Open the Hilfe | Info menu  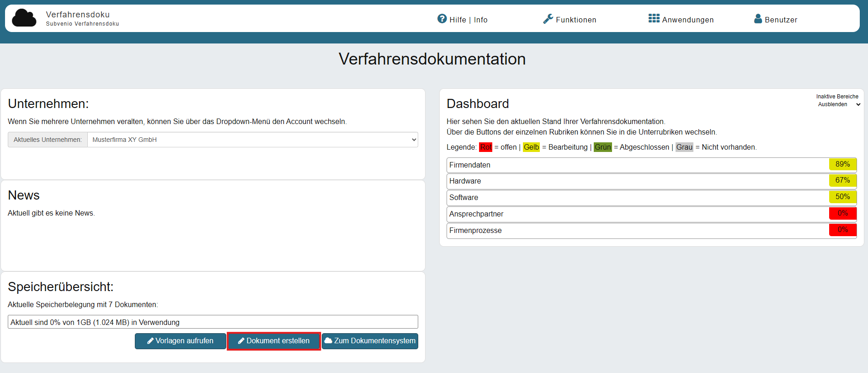point(463,19)
